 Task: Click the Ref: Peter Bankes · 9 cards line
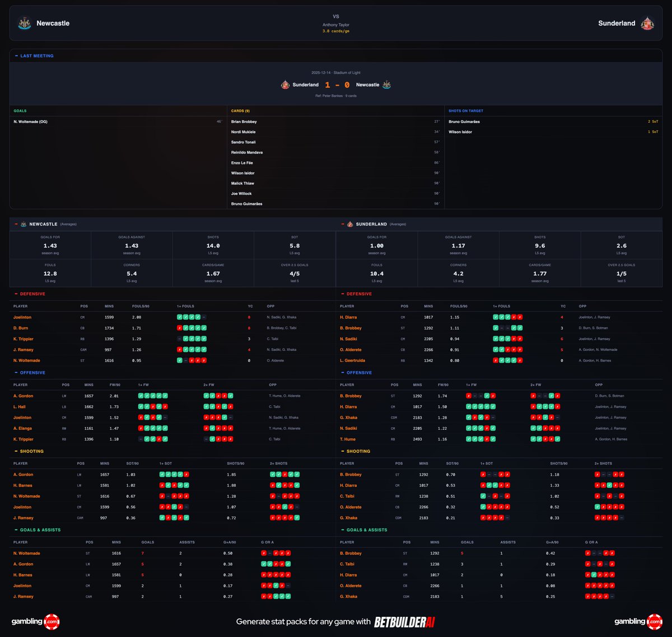tap(336, 96)
